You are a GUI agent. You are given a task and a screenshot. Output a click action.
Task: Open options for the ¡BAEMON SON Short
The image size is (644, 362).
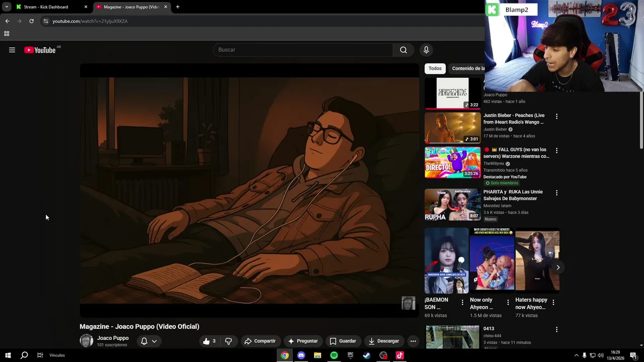(462, 302)
